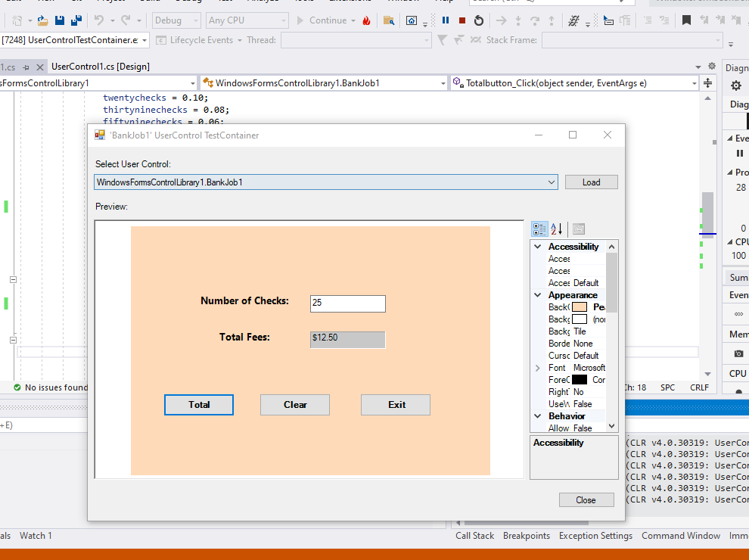Screen dimensions: 749x560
Task: Click the Show Next Statement icon
Action: (x=501, y=20)
